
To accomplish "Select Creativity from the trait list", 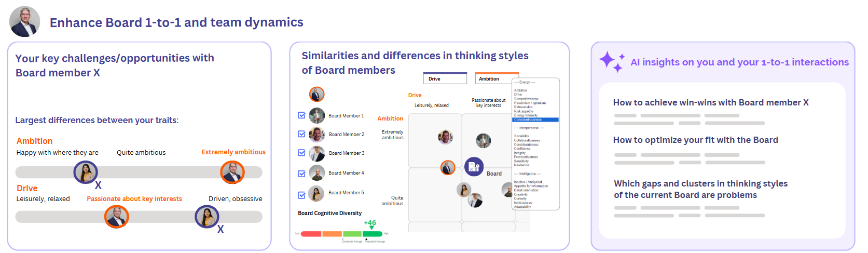I will [x=520, y=194].
